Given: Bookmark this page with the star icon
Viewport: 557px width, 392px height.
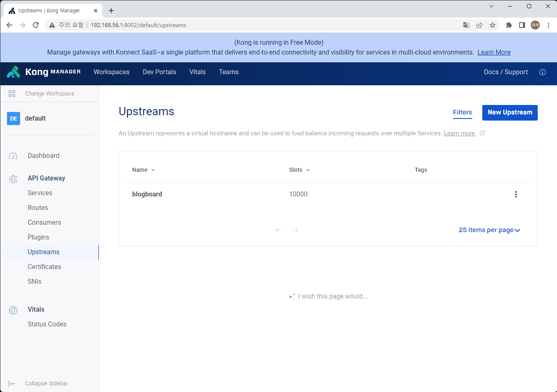Looking at the screenshot, I should pos(493,25).
